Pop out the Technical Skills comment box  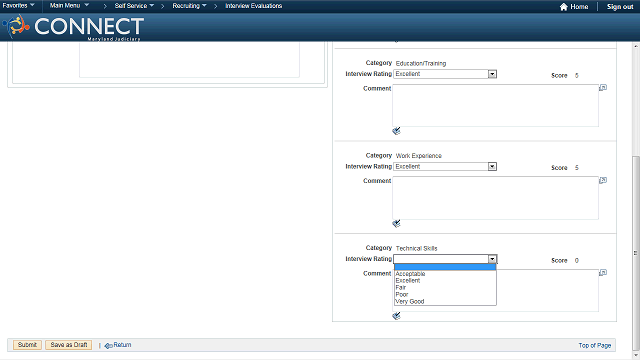click(x=603, y=272)
